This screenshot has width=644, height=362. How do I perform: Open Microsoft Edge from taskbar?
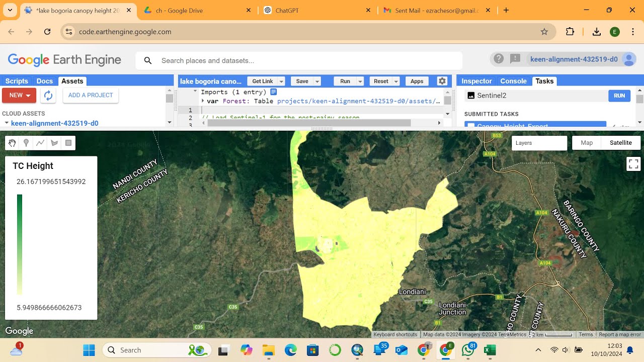tap(290, 350)
